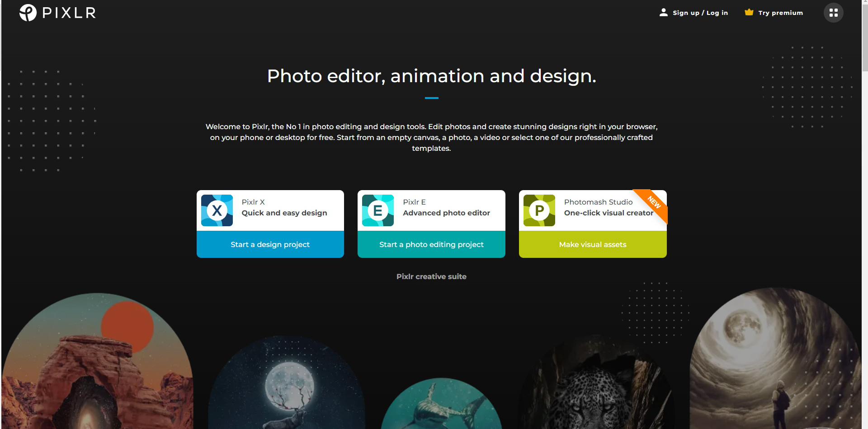Image resolution: width=868 pixels, height=429 pixels.
Task: Open the shark underwater artwork thumbnail
Action: point(442,403)
